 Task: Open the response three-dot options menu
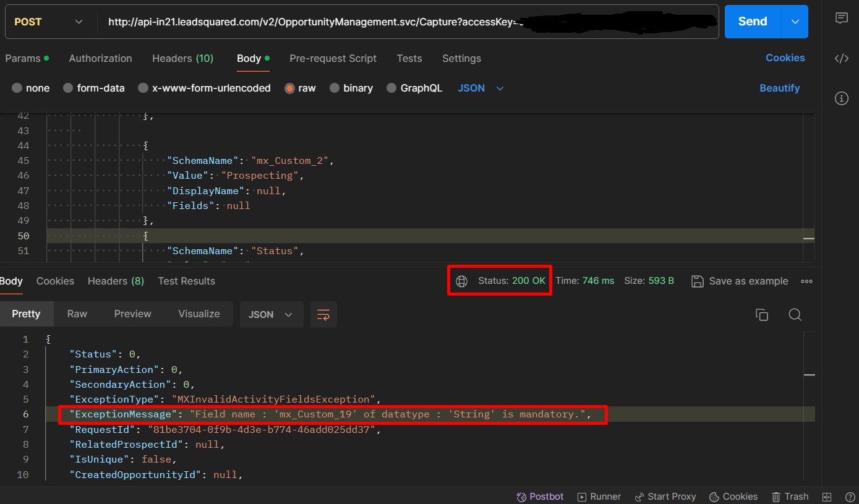click(x=806, y=281)
